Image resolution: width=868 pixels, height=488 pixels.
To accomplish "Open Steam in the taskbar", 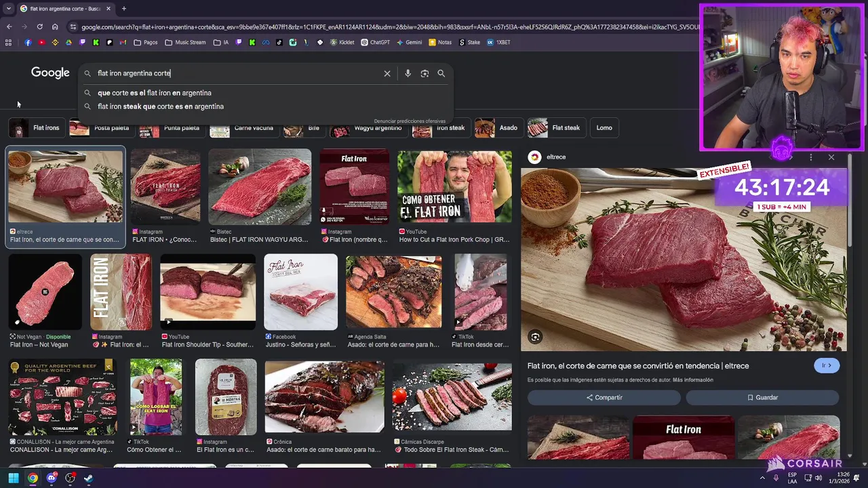I will click(89, 478).
